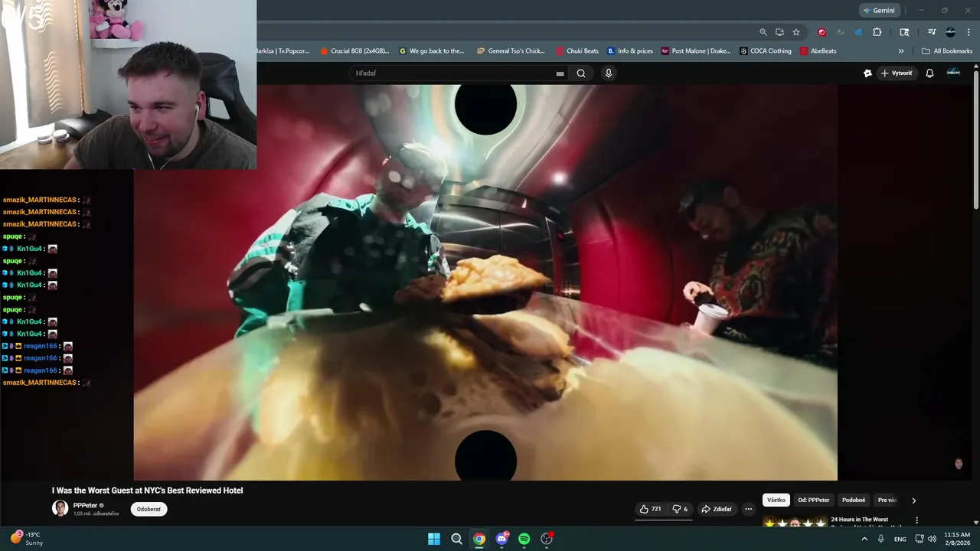Open the Windows Start menu
This screenshot has width=980, height=551.
(434, 539)
